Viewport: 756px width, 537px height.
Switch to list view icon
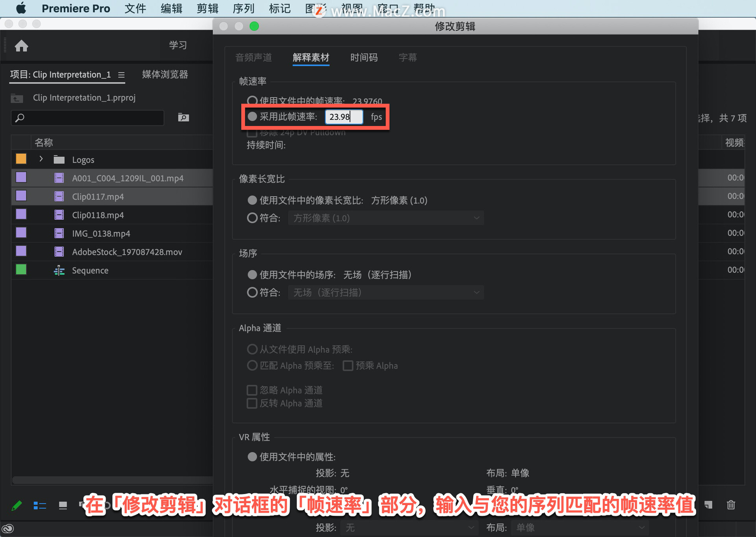[40, 505]
